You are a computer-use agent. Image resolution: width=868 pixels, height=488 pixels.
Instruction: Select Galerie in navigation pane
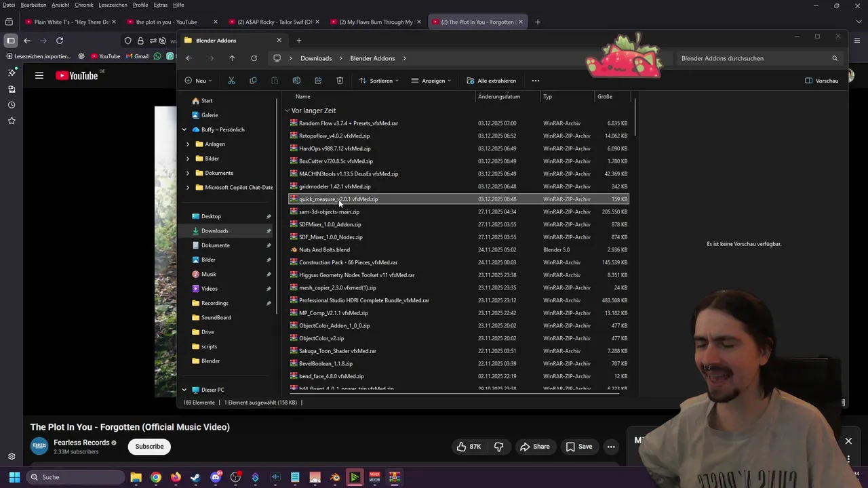pos(210,115)
